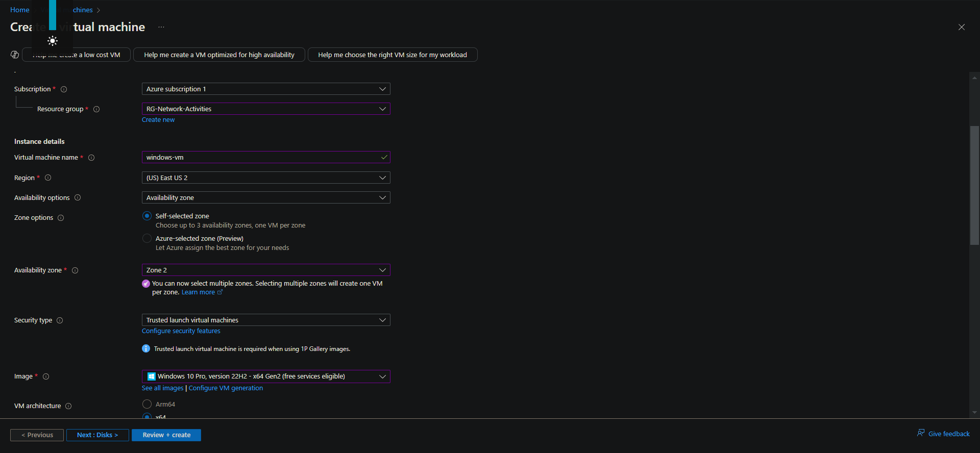Go to Next: Disks step
980x453 pixels.
(97, 435)
